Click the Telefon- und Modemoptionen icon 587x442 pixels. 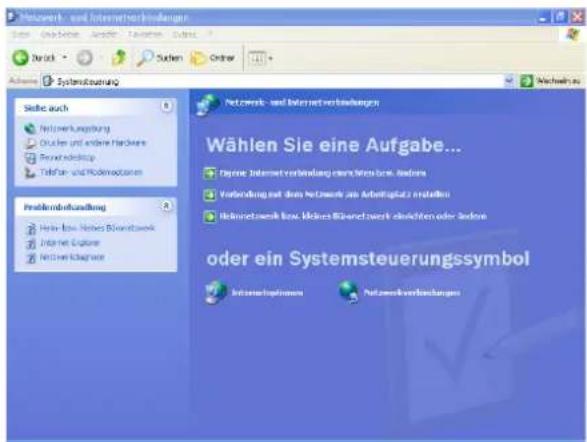(30, 173)
